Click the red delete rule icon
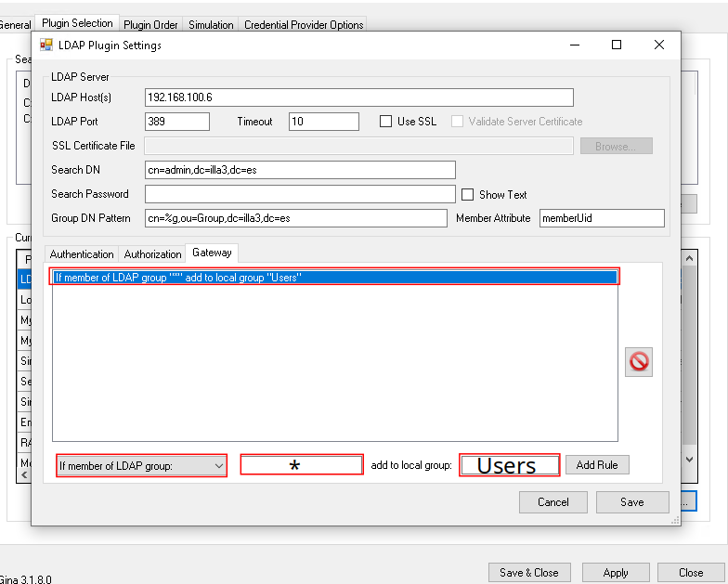This screenshot has width=728, height=584. [x=639, y=362]
